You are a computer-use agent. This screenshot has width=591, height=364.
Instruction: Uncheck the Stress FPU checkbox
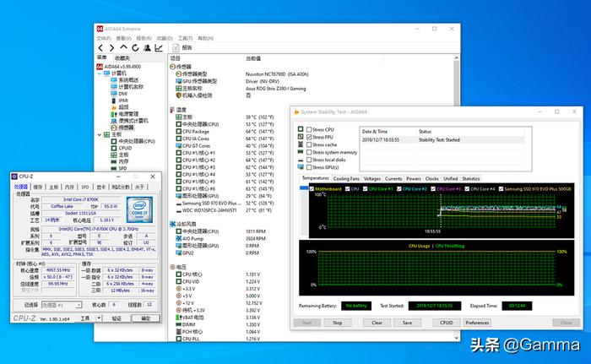307,137
